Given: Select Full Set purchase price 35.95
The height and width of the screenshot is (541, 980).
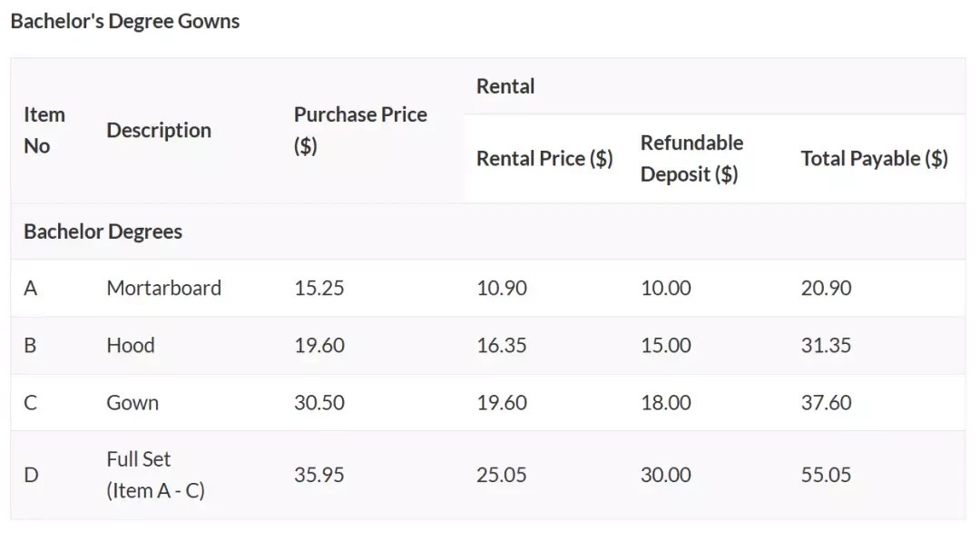Looking at the screenshot, I should pos(318,475).
